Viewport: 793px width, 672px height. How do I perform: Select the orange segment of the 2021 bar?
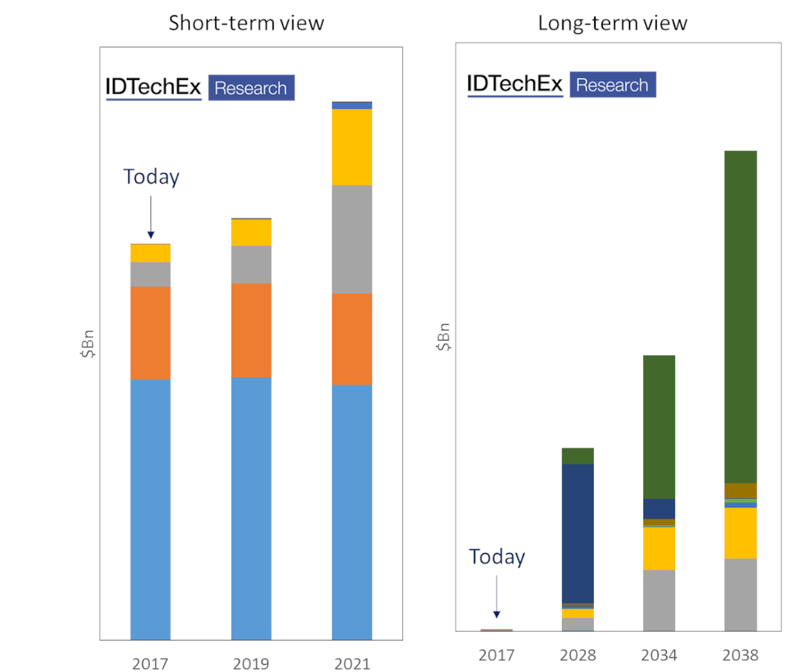pyautogui.click(x=352, y=339)
